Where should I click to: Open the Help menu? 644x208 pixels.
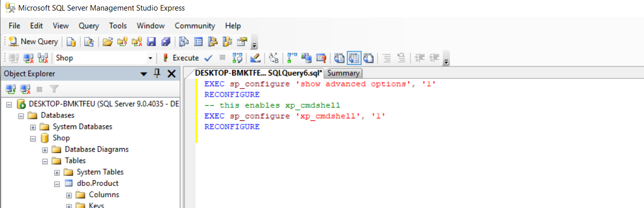coord(233,26)
